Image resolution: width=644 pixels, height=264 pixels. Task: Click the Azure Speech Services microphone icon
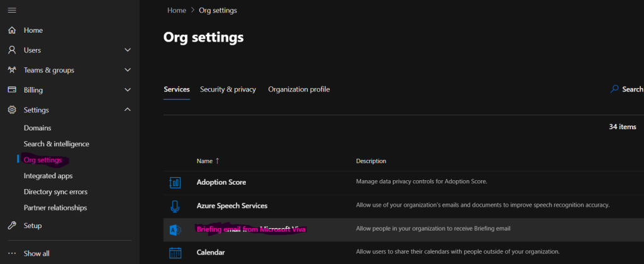(175, 206)
